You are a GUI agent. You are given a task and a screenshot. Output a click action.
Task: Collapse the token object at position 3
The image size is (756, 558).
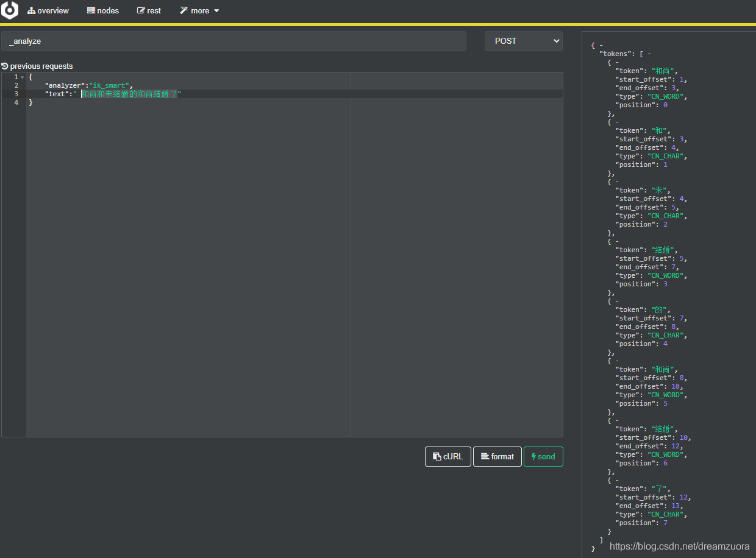tap(618, 241)
